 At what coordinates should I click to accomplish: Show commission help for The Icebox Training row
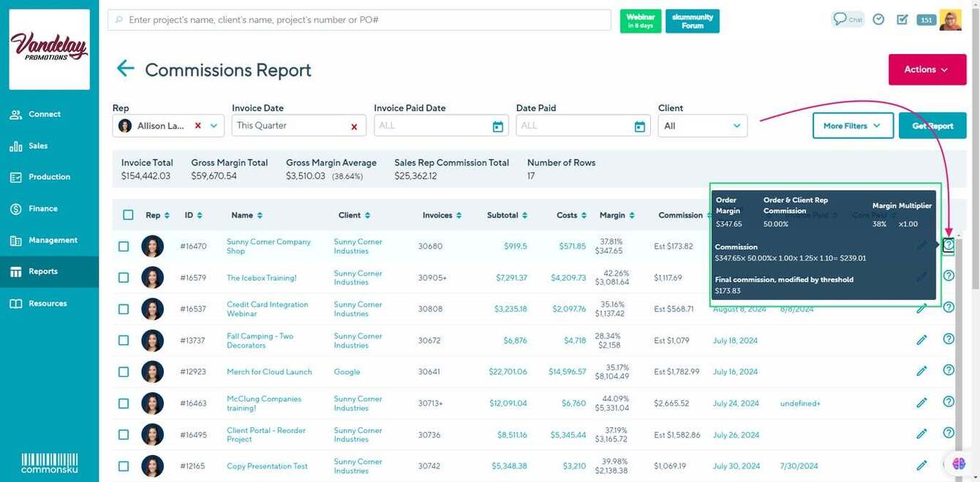[x=949, y=276]
